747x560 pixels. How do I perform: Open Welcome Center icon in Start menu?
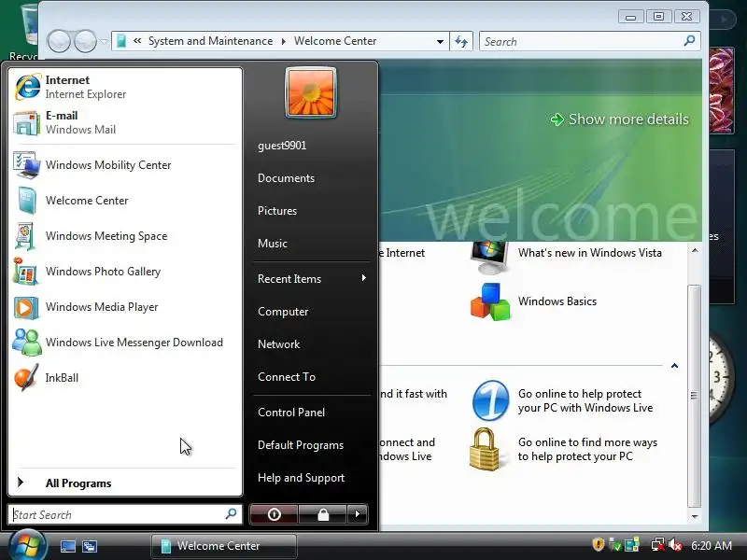[x=27, y=200]
